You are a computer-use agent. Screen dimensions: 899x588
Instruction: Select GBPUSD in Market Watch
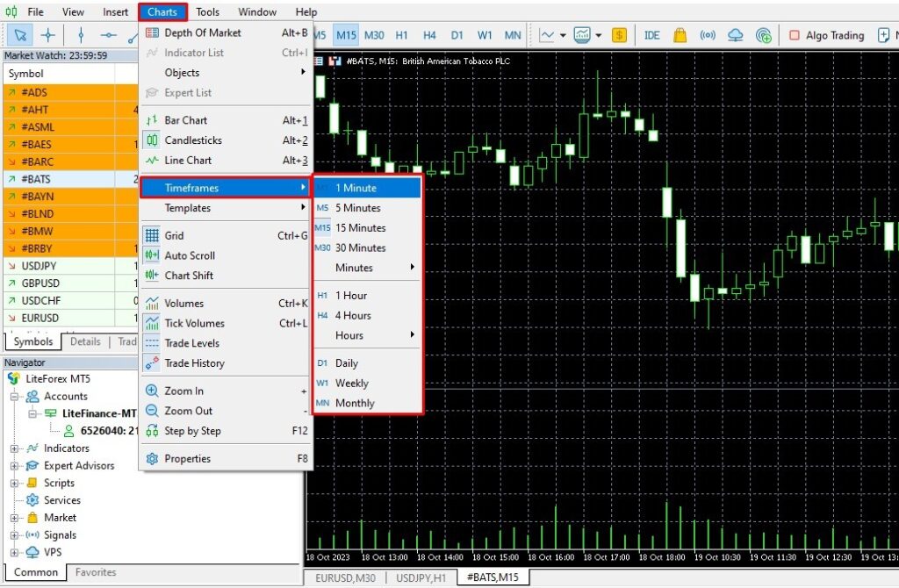(x=40, y=283)
